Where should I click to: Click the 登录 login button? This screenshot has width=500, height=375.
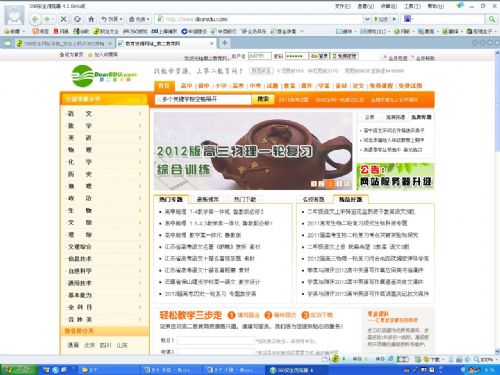pyautogui.click(x=320, y=56)
